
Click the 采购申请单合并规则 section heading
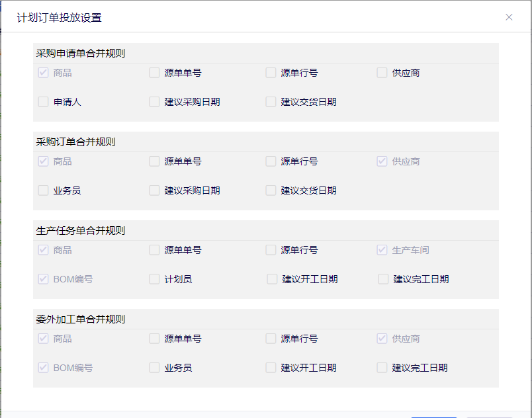[x=81, y=53]
